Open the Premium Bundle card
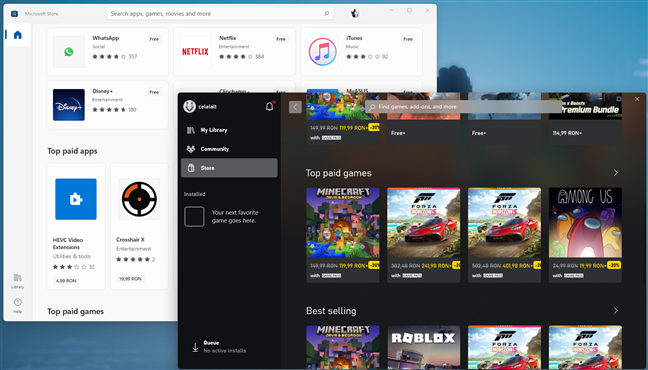The height and width of the screenshot is (370, 648). [585, 119]
